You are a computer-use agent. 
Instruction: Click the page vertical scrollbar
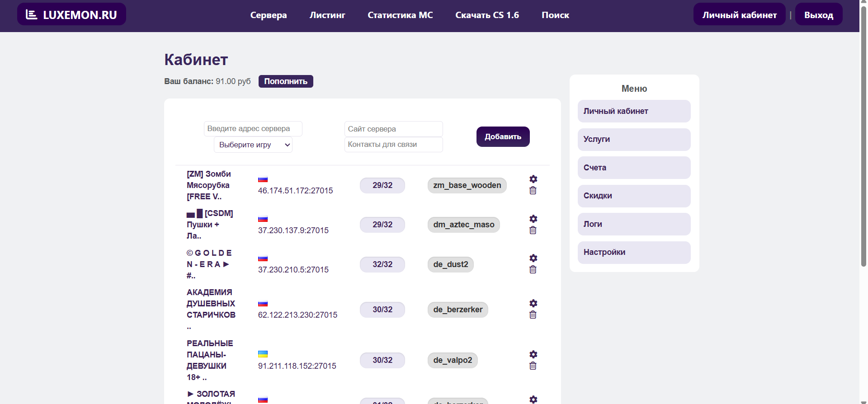click(x=863, y=136)
